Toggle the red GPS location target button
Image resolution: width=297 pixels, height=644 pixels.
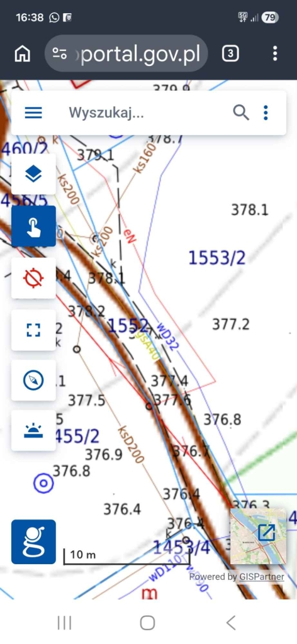33,278
